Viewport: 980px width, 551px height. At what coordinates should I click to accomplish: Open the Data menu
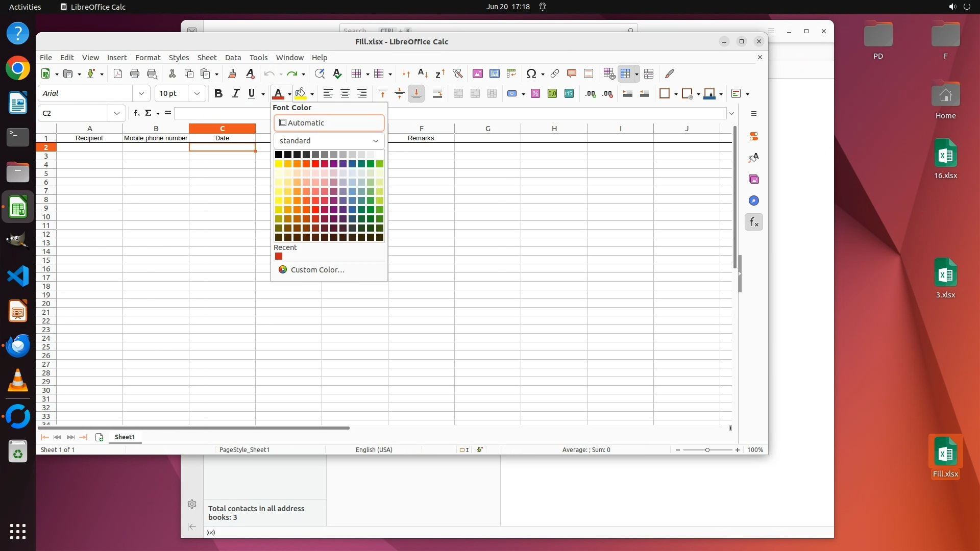233,58
